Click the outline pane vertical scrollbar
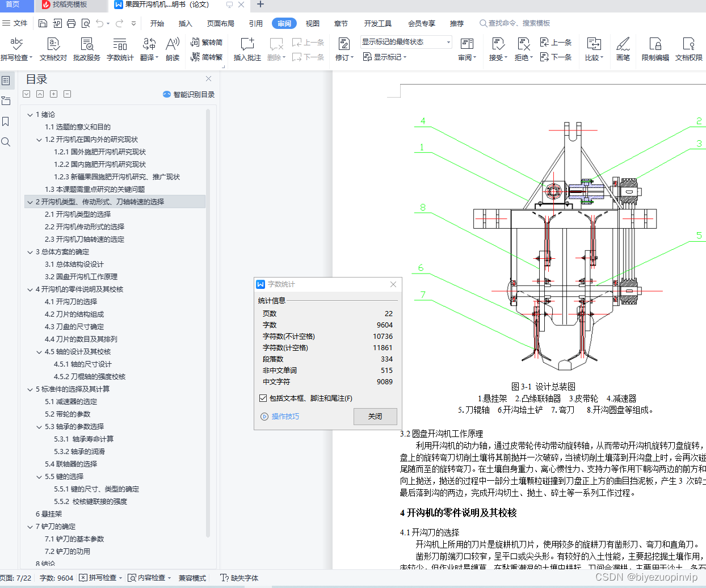The height and width of the screenshot is (588, 706). (x=208, y=324)
